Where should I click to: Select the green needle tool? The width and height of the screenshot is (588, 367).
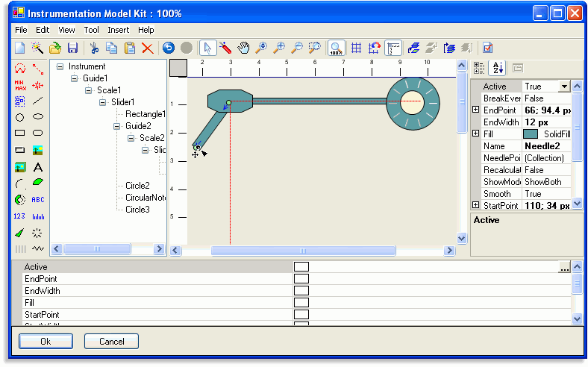(x=19, y=233)
